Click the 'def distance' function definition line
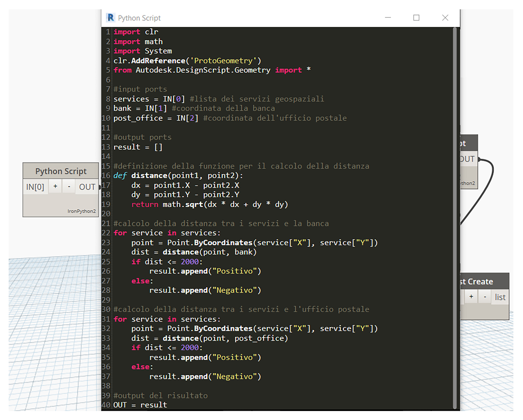This screenshot has width=523, height=420. point(178,175)
